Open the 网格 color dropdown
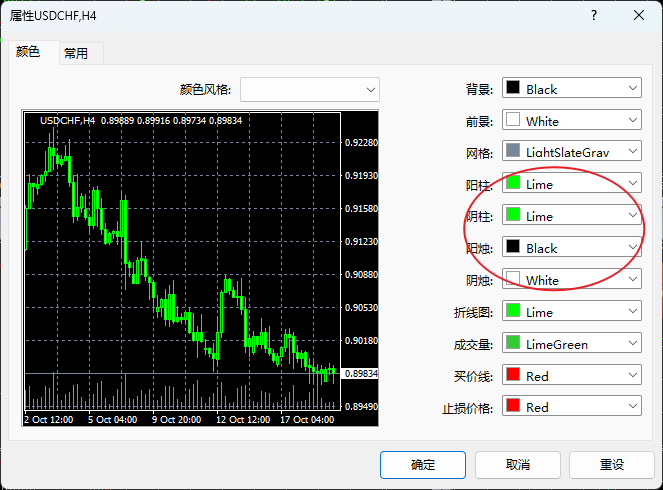 tap(572, 151)
